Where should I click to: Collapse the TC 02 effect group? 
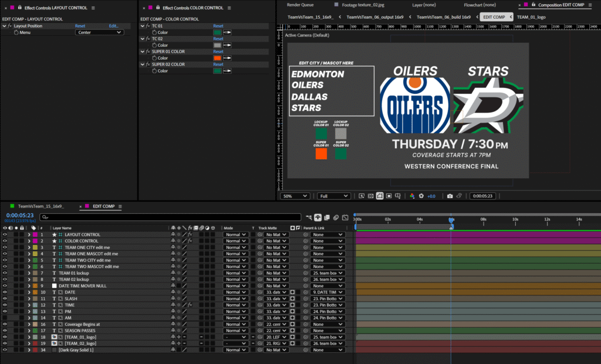143,39
